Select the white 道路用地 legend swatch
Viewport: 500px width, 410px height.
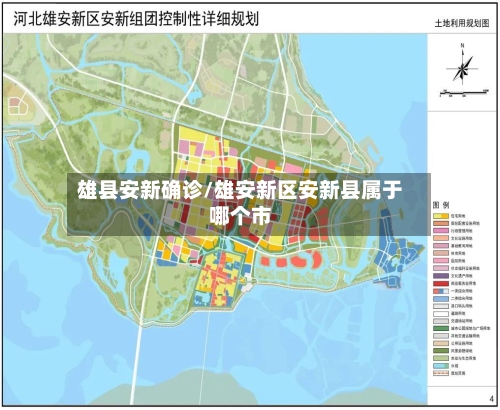(x=441, y=314)
